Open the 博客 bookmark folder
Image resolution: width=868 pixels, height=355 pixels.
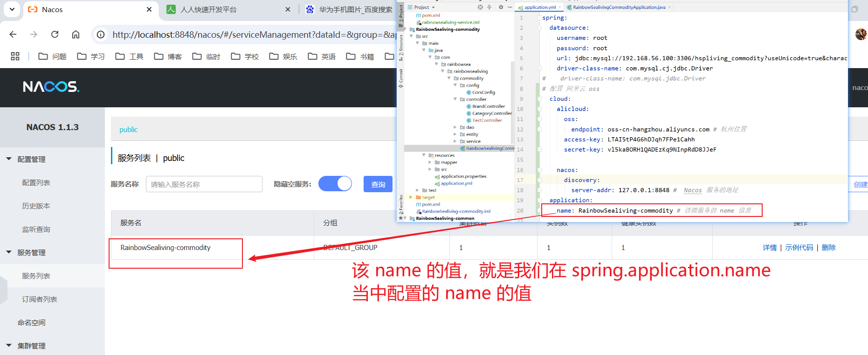click(x=168, y=56)
